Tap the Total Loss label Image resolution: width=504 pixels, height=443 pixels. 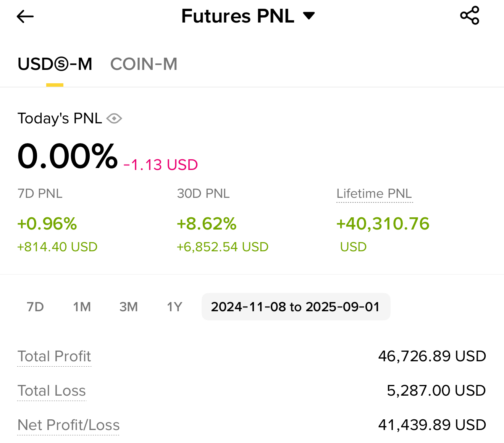tap(52, 391)
